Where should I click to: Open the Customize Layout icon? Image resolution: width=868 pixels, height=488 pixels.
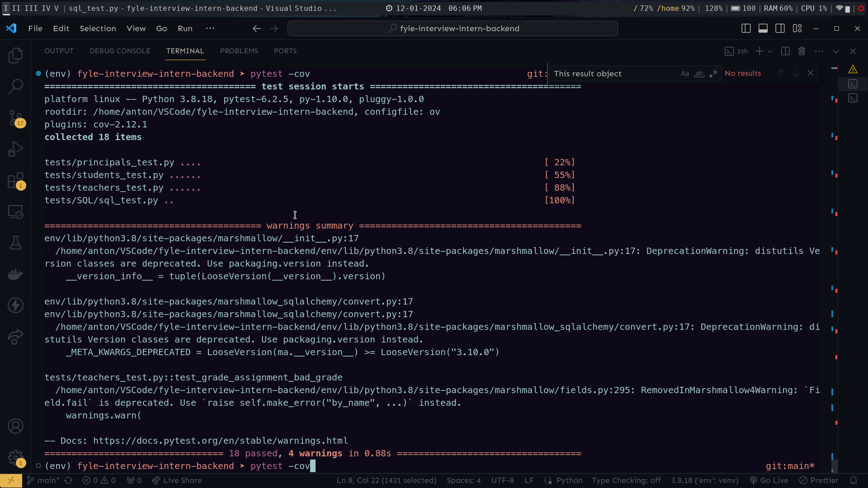click(797, 28)
